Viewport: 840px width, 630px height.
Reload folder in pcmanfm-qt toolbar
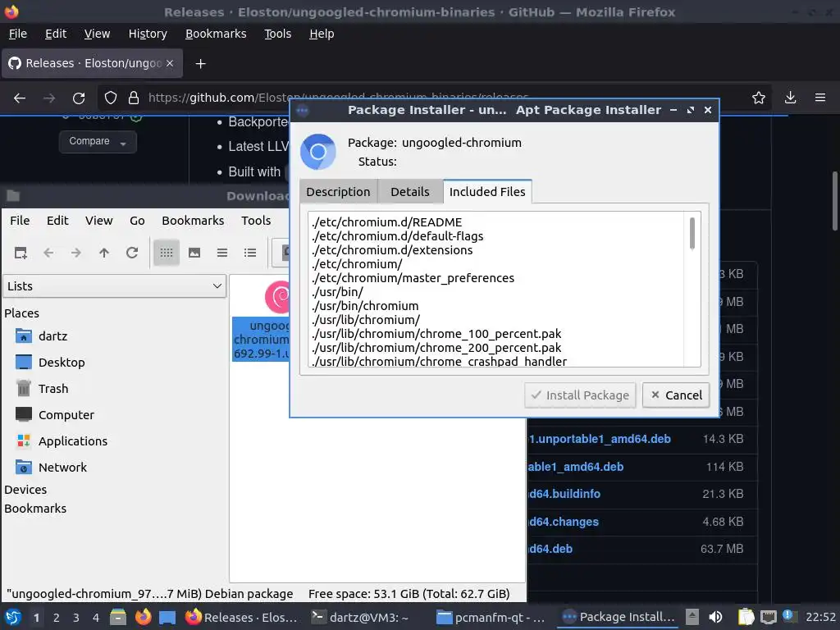coord(132,253)
